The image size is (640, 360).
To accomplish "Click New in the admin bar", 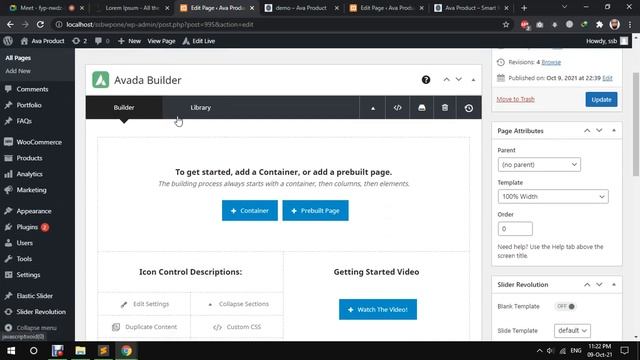I will [x=129, y=41].
